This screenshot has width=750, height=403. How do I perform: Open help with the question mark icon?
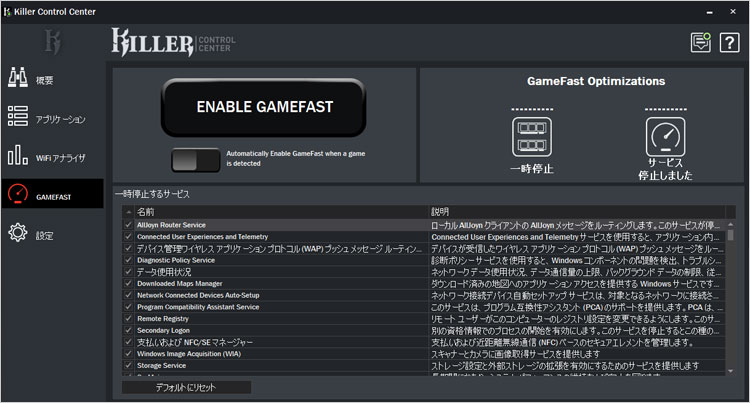point(729,42)
